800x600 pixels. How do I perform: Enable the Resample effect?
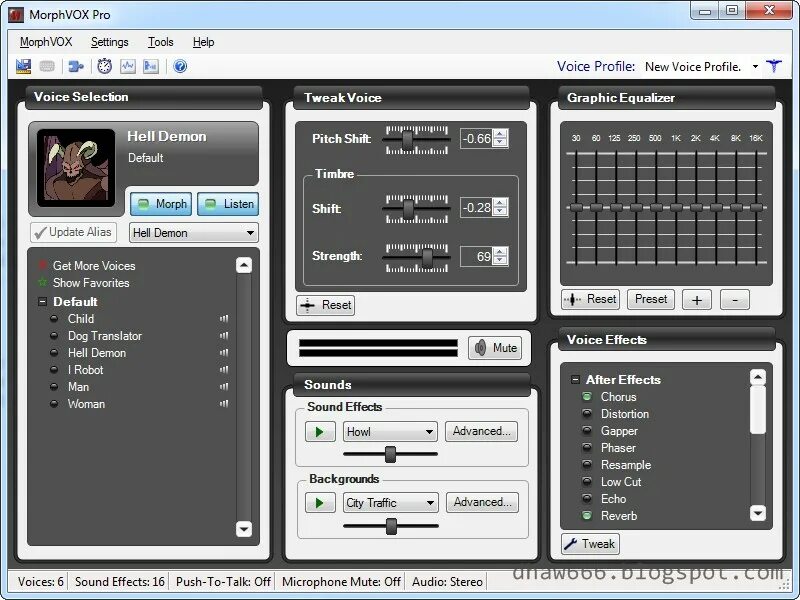[x=587, y=464]
